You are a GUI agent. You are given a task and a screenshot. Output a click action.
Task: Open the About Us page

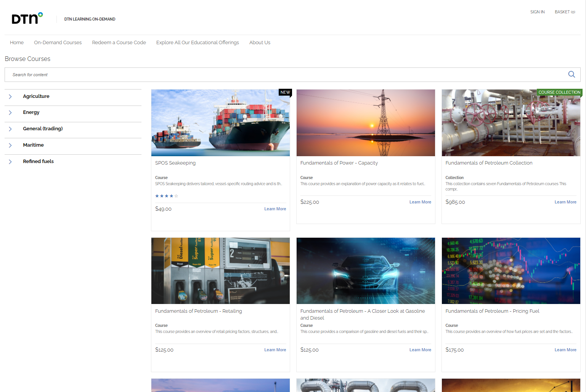click(260, 42)
